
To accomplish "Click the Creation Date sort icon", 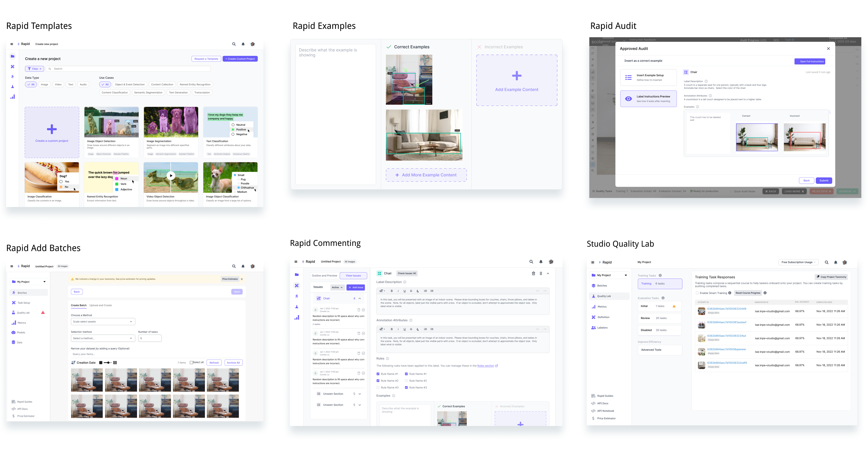I will click(x=73, y=363).
